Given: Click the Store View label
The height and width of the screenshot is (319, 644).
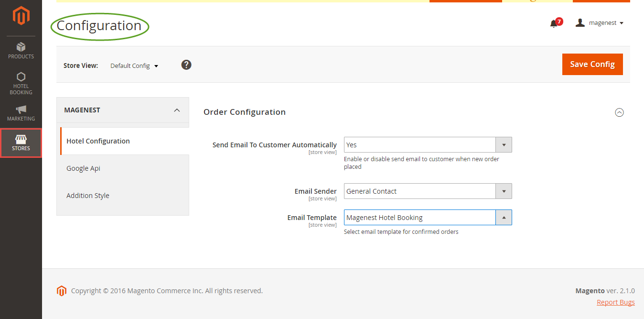Looking at the screenshot, I should [81, 66].
